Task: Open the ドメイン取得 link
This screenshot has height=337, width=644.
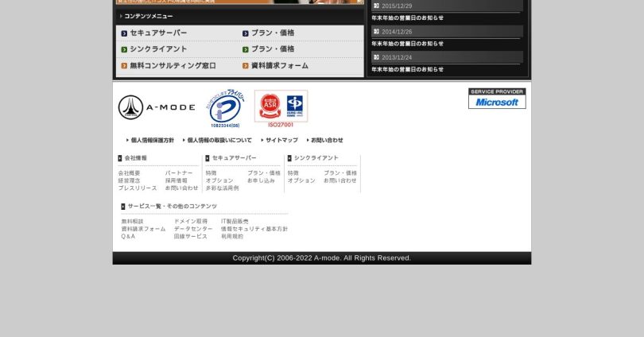Action: point(191,222)
